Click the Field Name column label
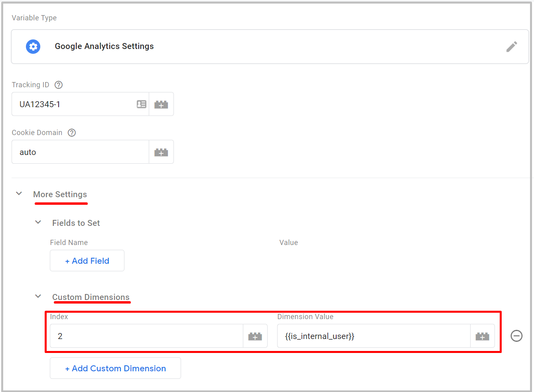 [69, 243]
